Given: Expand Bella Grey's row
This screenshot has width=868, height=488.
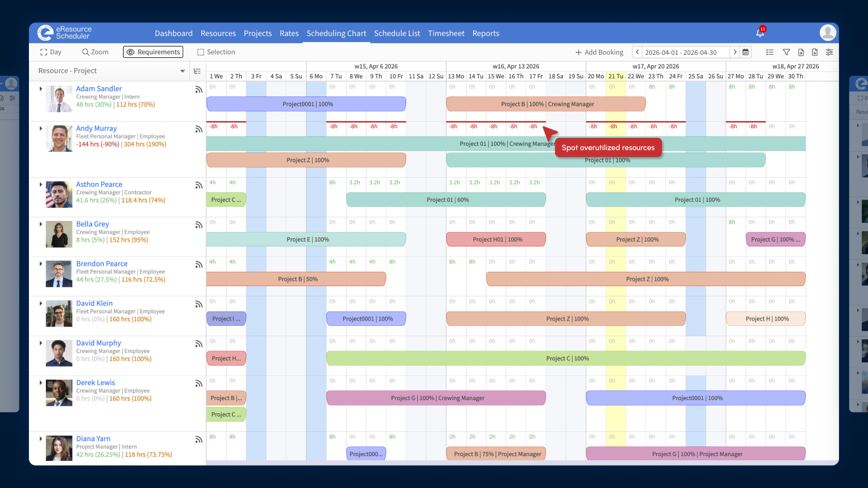Looking at the screenshot, I should pyautogui.click(x=41, y=225).
